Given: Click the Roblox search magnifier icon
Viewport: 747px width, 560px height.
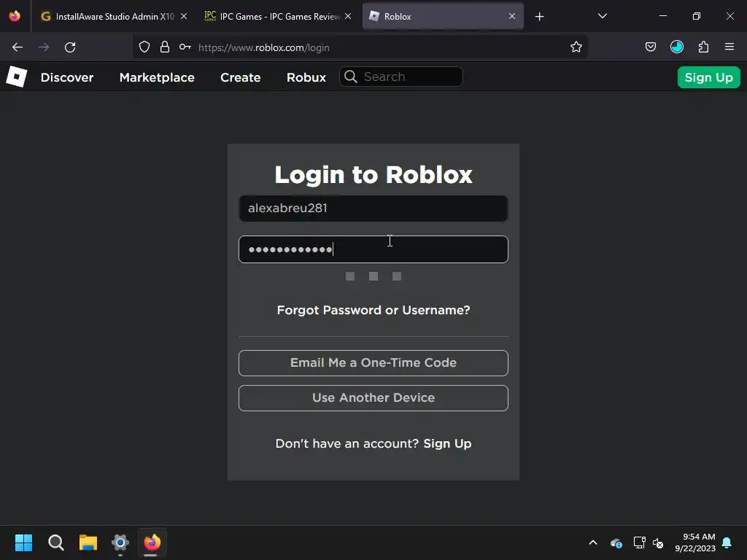Looking at the screenshot, I should tap(351, 77).
